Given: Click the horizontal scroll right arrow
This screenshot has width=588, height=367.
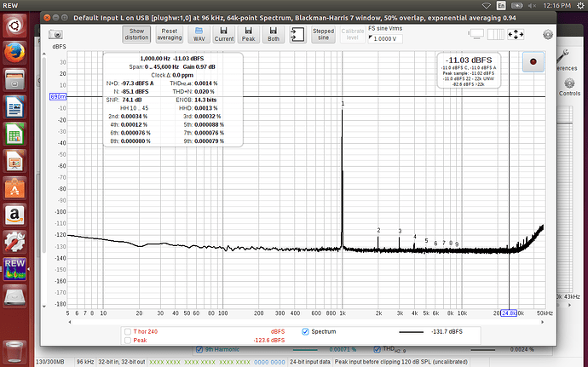Looking at the screenshot, I should point(542,322).
